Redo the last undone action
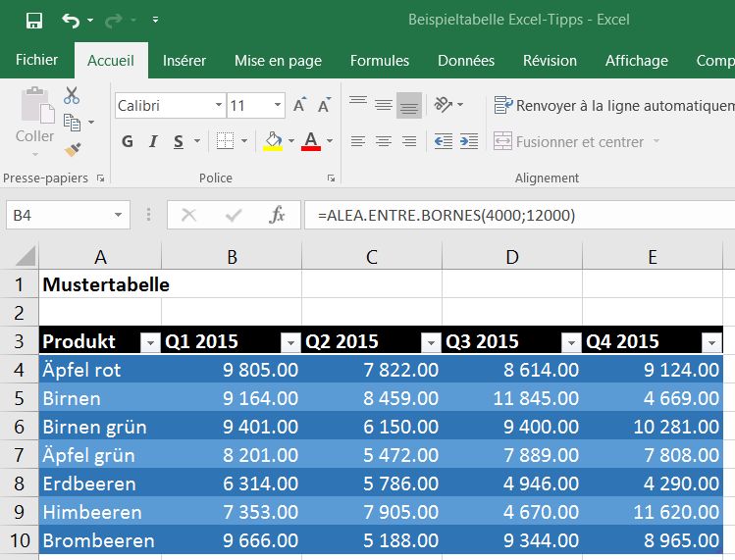735x560 pixels. (x=114, y=21)
